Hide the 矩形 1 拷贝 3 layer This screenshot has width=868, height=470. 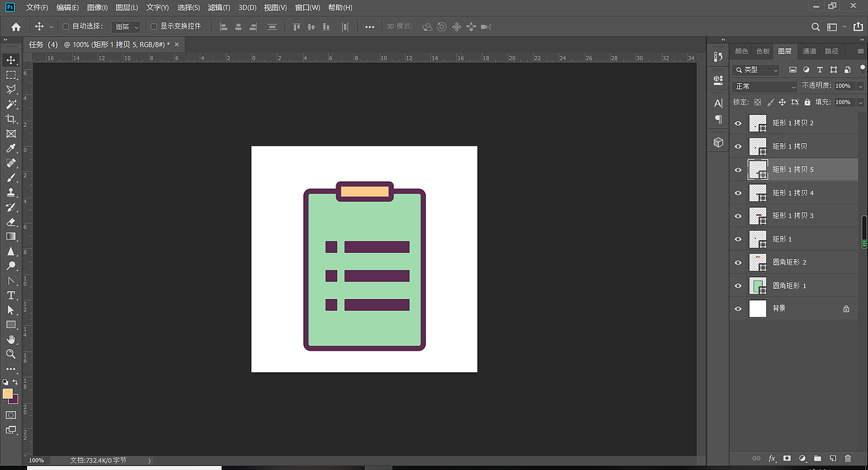pyautogui.click(x=738, y=216)
